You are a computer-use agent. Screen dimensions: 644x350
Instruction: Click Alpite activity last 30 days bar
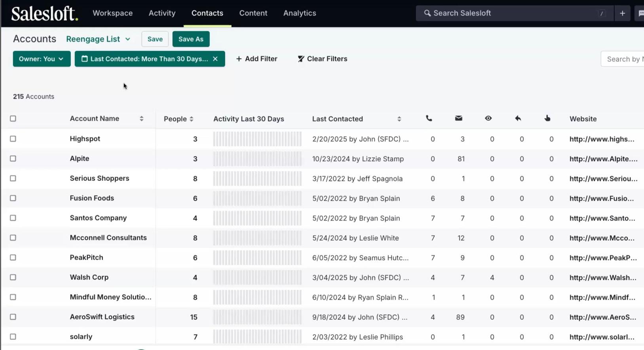(257, 159)
